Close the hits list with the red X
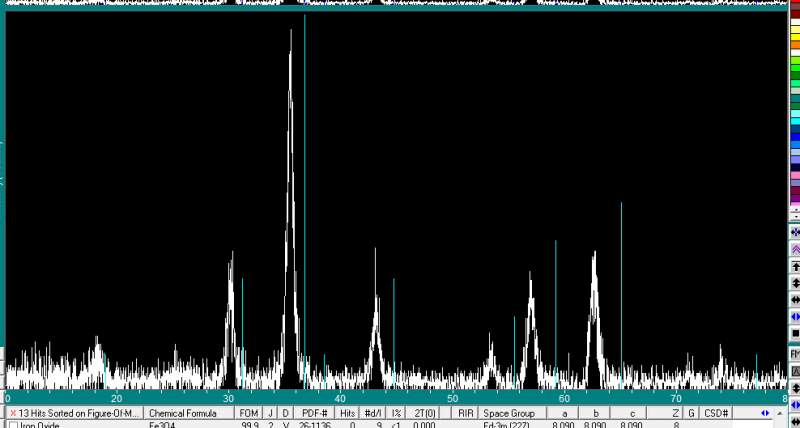The width and height of the screenshot is (800, 428). tap(13, 413)
